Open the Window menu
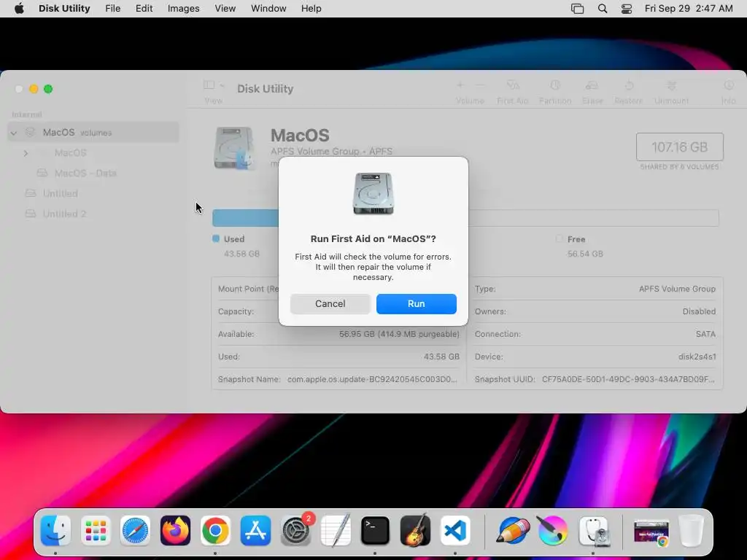747x560 pixels. (x=268, y=9)
